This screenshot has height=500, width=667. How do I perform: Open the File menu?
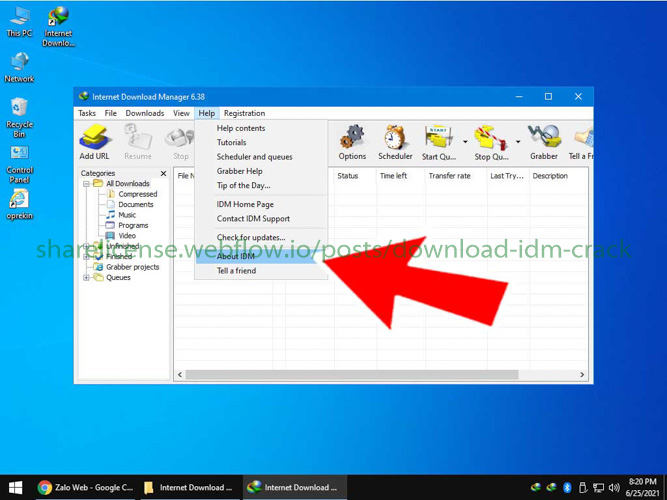coord(111,113)
